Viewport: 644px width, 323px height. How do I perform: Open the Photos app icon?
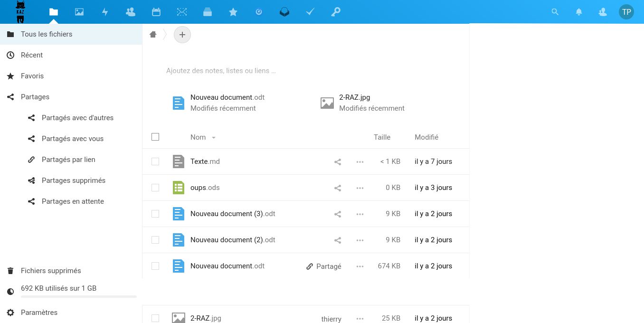click(79, 12)
